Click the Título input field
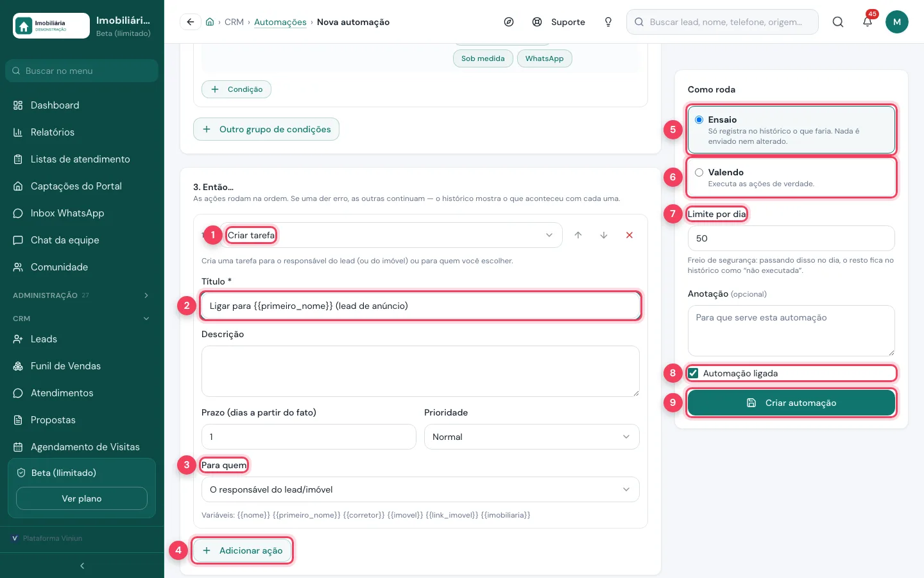 [x=420, y=306]
